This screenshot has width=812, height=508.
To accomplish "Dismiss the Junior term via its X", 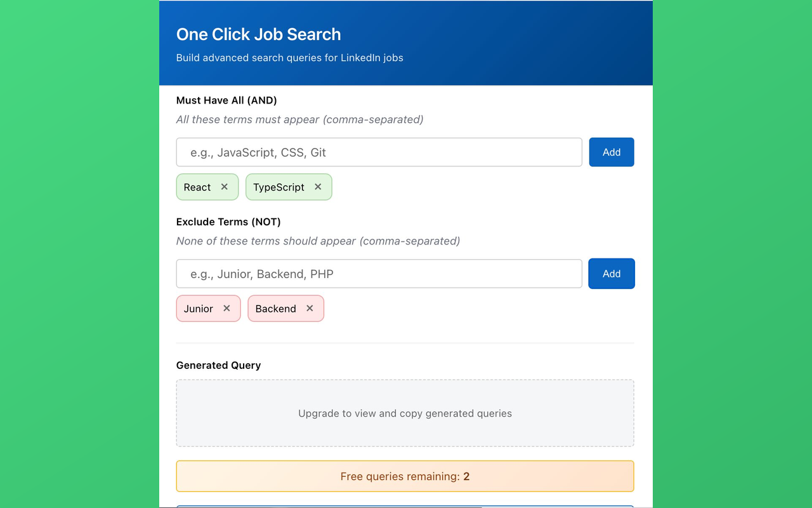I will 226,308.
